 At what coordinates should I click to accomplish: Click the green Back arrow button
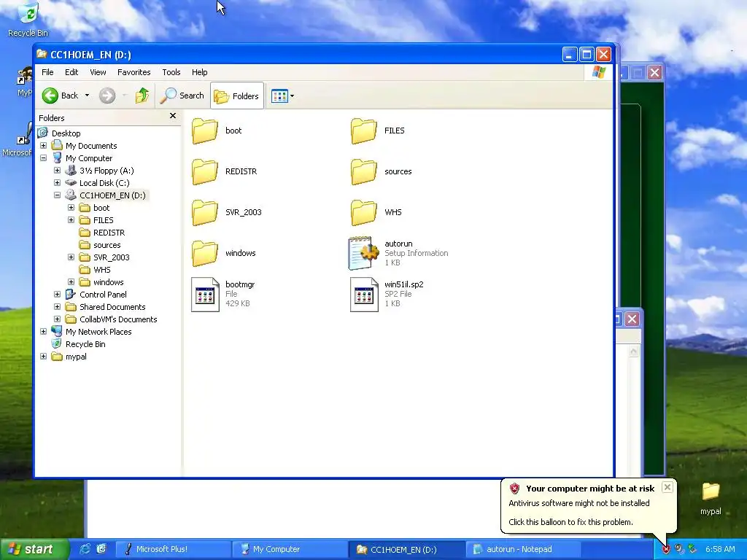pos(50,96)
